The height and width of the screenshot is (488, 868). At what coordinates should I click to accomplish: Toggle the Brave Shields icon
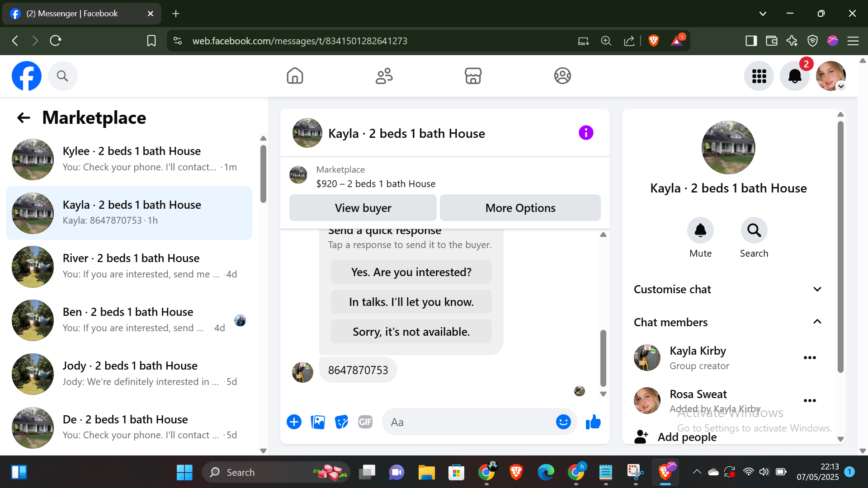click(x=653, y=41)
